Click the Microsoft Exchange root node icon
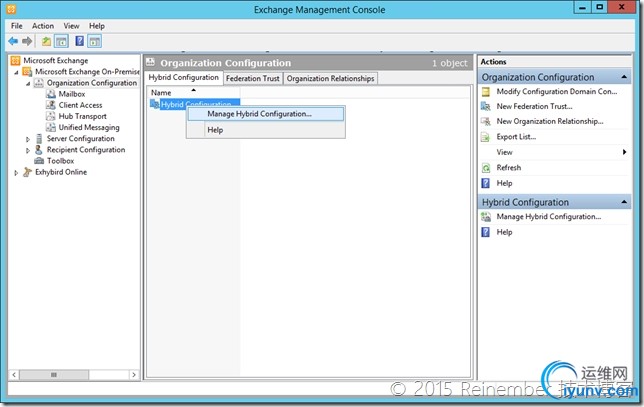644x407 pixels. tap(16, 61)
